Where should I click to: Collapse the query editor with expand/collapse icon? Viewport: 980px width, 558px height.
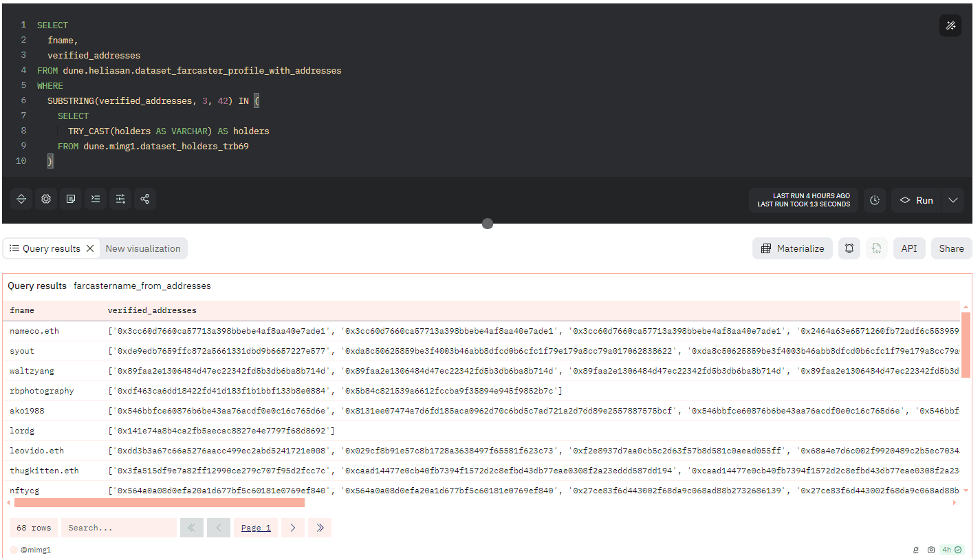21,199
